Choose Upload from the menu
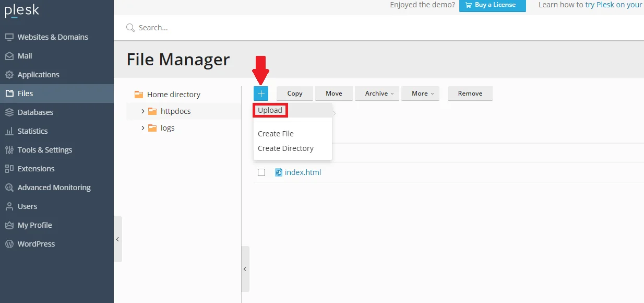Viewport: 644px width, 303px height. [270, 110]
